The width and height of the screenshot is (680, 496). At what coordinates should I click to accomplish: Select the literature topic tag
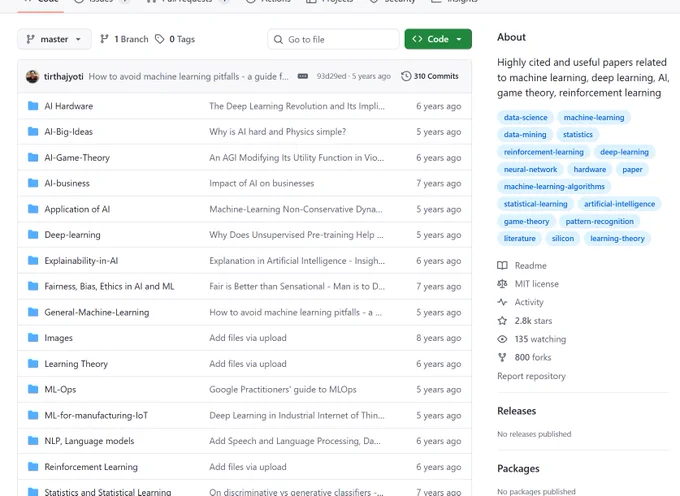pos(519,238)
